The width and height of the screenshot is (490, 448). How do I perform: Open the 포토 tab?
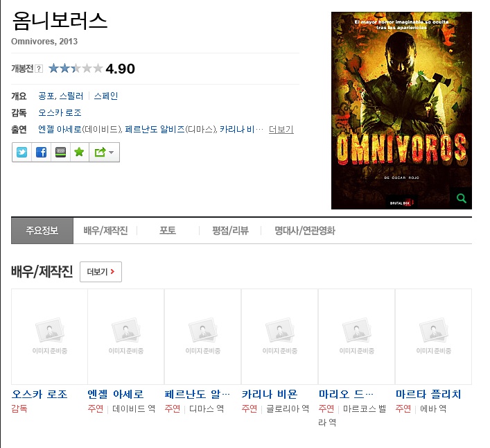pos(167,231)
